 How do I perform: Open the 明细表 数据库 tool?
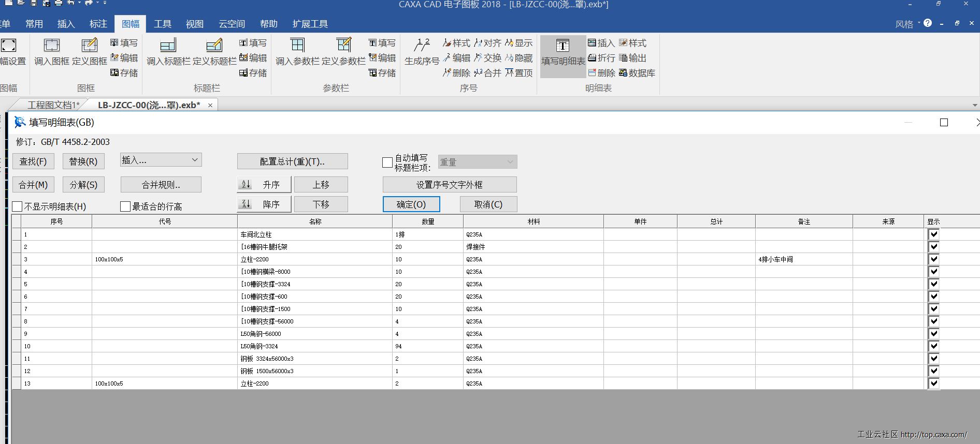[637, 73]
